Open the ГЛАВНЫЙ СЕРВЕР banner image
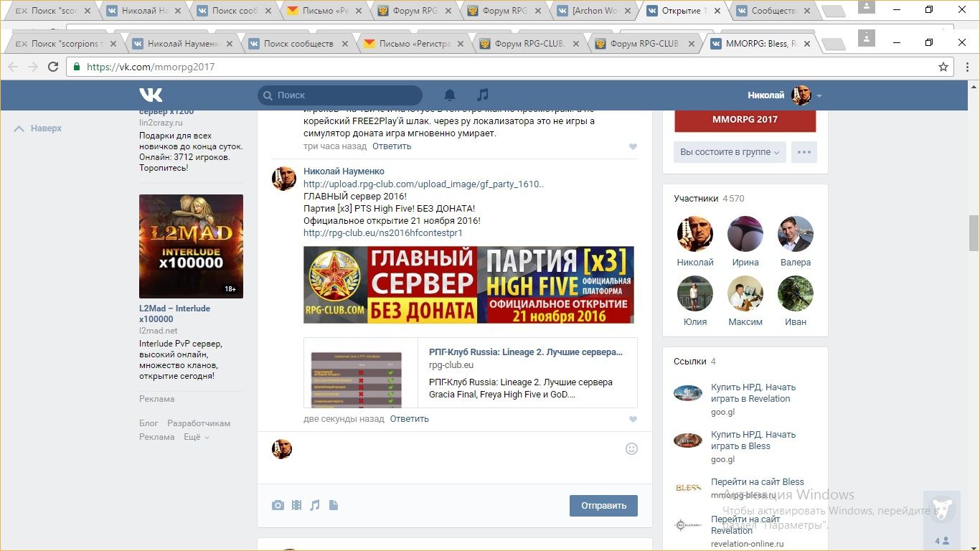The height and width of the screenshot is (551, 980). (468, 285)
